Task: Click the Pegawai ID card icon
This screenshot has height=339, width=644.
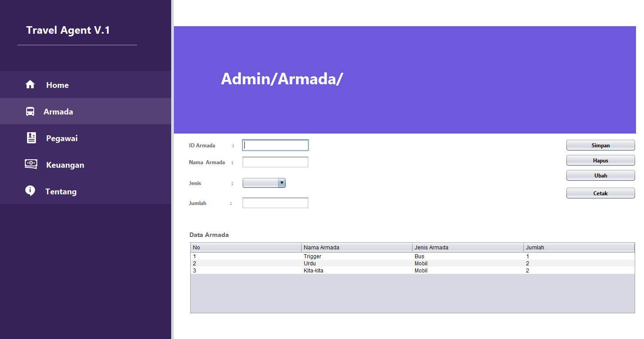Action: tap(31, 138)
